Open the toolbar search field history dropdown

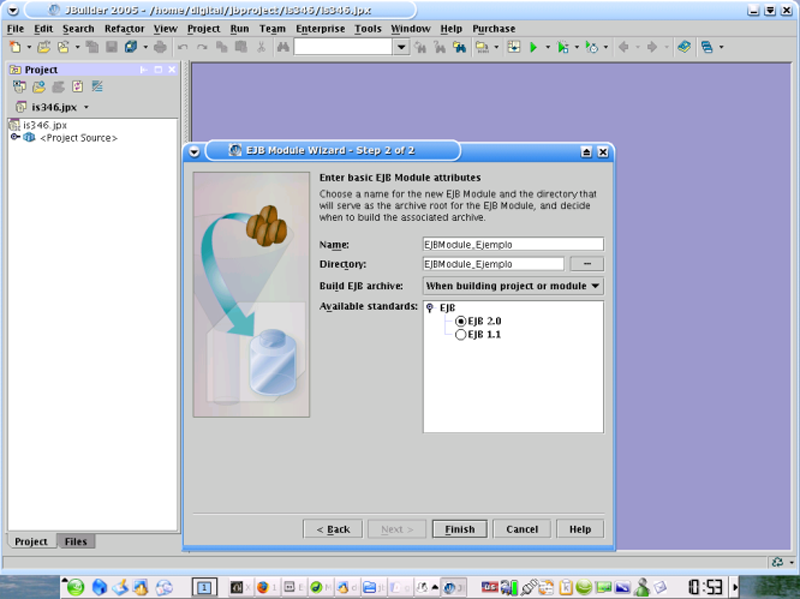[x=402, y=47]
